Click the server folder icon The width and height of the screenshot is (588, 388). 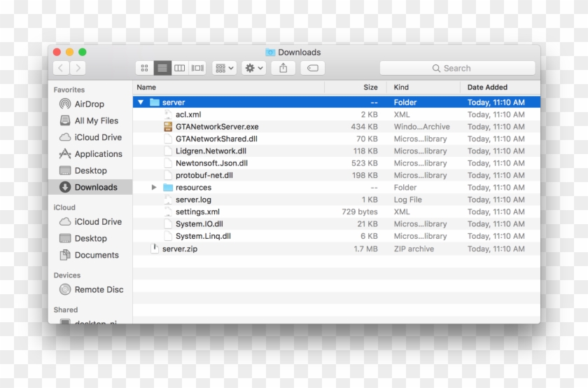(x=155, y=102)
